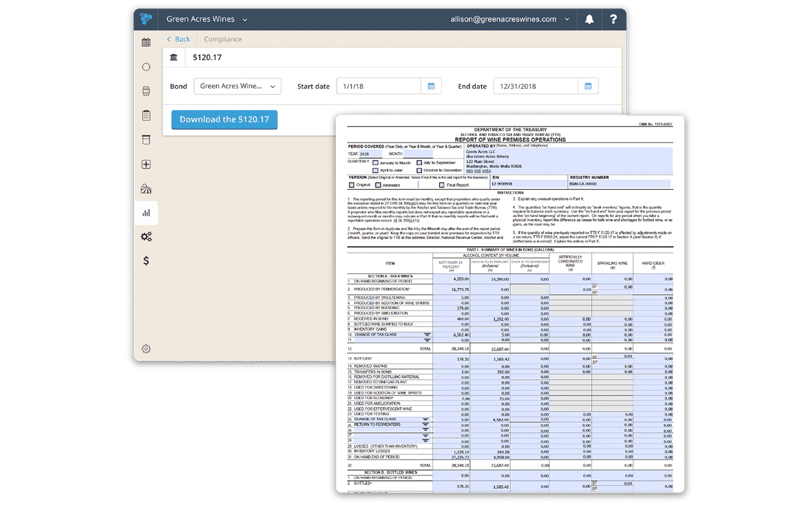Screen dimensions: 812x512
Task: Check the April to June quarter box
Action: (375, 170)
